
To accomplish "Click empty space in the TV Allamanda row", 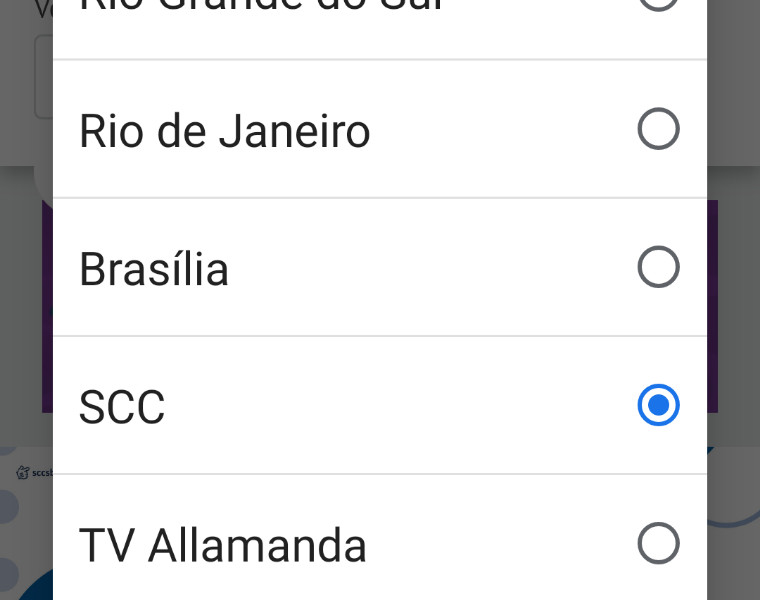I will [x=500, y=545].
